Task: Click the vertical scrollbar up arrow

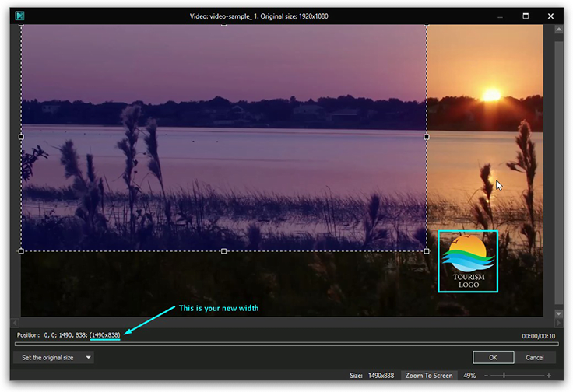Action: coord(558,30)
